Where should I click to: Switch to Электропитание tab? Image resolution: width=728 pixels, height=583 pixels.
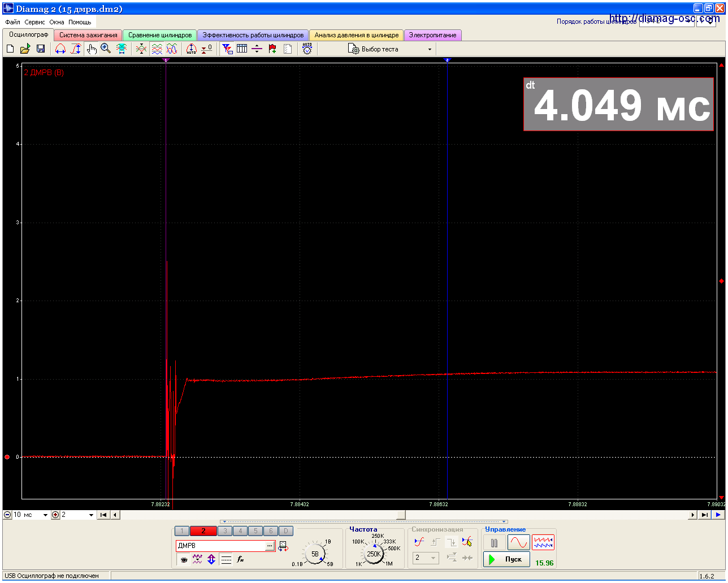point(432,35)
